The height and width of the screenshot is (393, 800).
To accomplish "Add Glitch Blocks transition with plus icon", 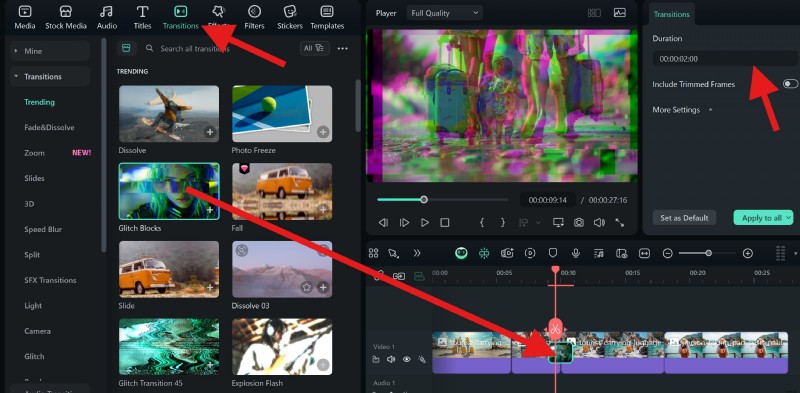I will [210, 210].
